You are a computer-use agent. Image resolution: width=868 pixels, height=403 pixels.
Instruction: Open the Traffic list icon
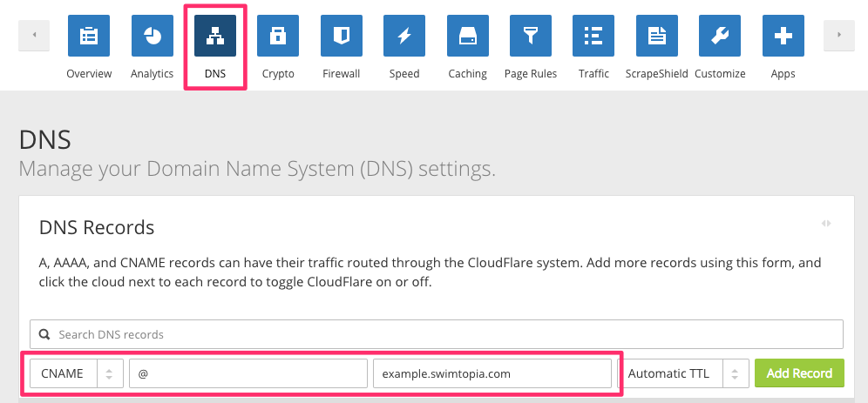point(593,36)
